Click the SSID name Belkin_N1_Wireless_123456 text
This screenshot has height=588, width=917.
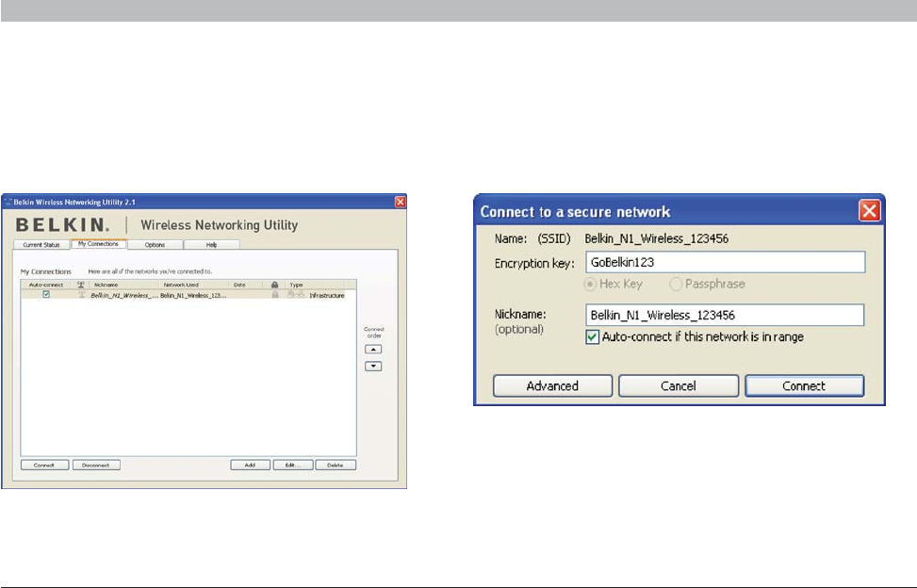pos(657,238)
